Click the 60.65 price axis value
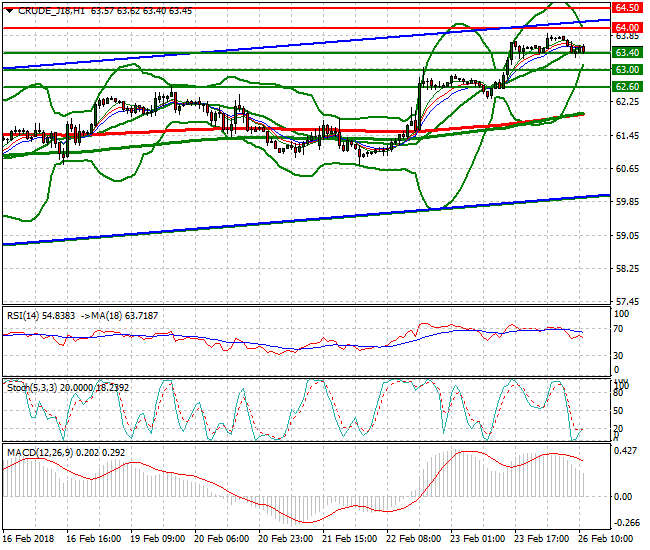 click(x=627, y=168)
